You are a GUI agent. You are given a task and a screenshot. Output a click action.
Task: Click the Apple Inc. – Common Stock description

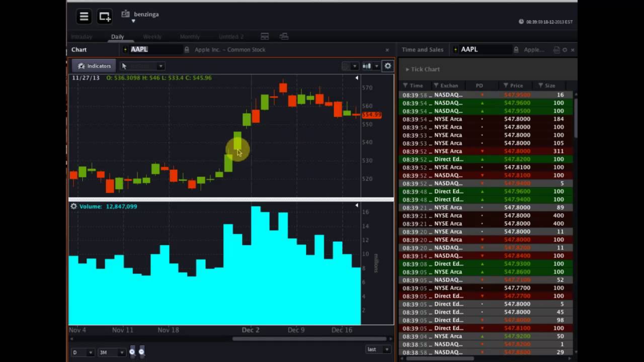(x=230, y=49)
